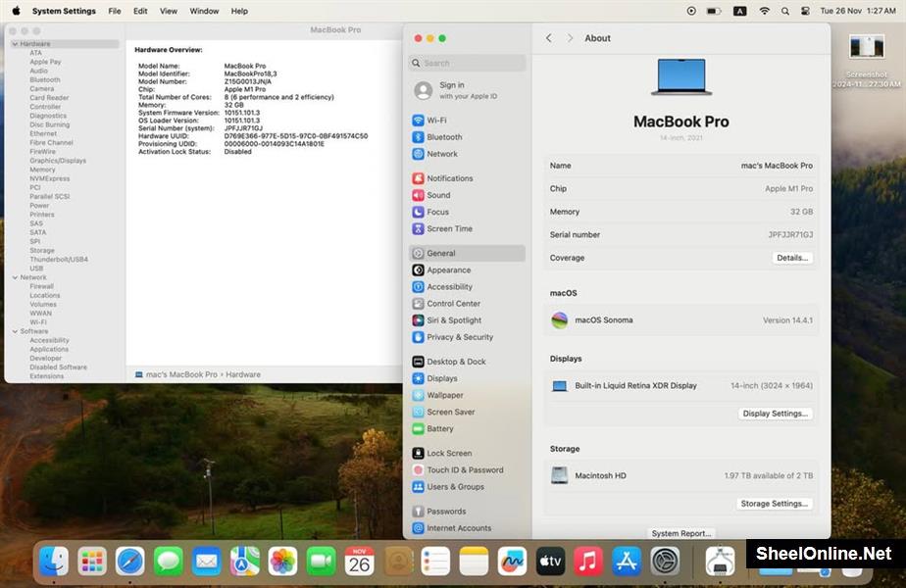Select NVMExpress in hardware tree
This screenshot has width=906, height=588.
point(50,178)
